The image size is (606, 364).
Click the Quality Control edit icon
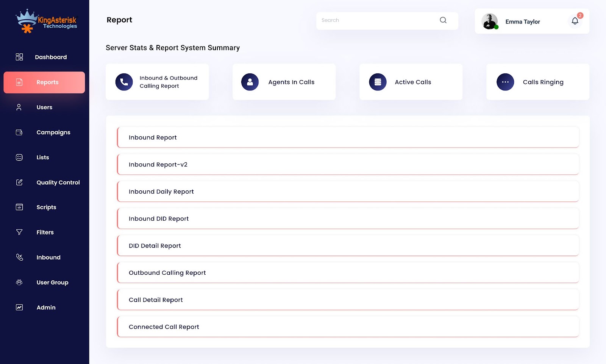pyautogui.click(x=19, y=182)
